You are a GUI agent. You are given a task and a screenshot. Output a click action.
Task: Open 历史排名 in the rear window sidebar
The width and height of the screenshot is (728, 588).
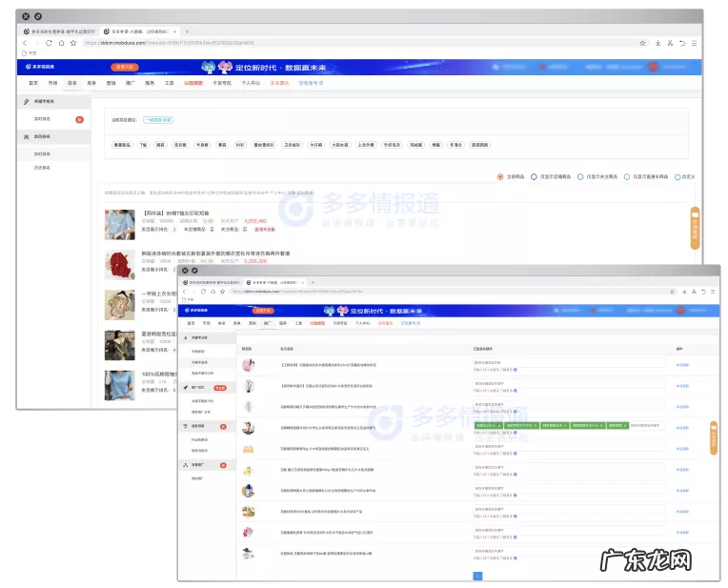[x=42, y=168]
